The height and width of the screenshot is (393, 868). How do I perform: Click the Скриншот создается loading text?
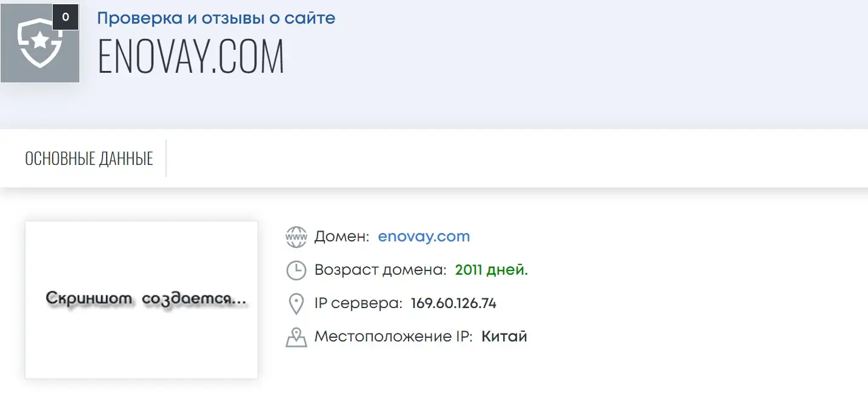(x=147, y=299)
